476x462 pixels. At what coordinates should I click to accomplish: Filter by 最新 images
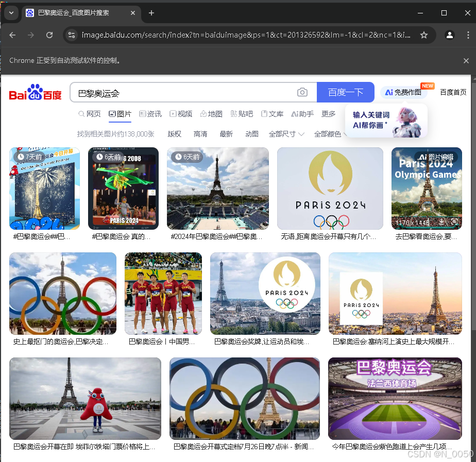tap(226, 134)
